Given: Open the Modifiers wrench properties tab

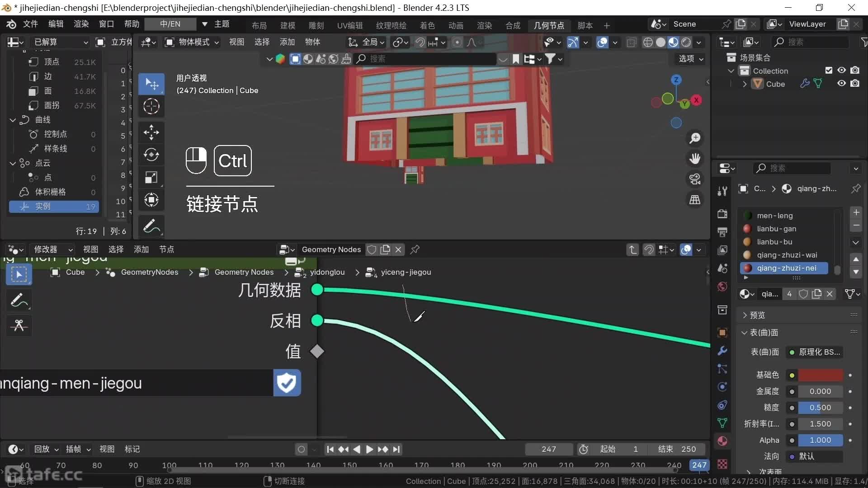Looking at the screenshot, I should (722, 351).
